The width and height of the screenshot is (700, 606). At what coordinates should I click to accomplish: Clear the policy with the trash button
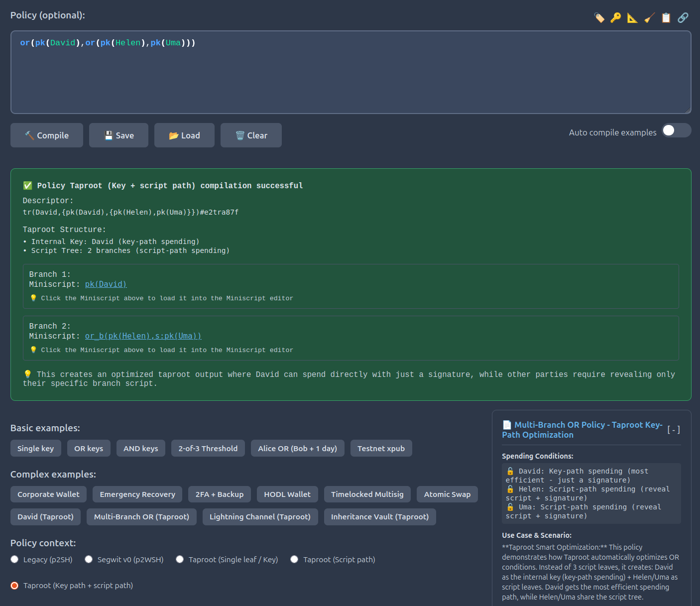(251, 135)
